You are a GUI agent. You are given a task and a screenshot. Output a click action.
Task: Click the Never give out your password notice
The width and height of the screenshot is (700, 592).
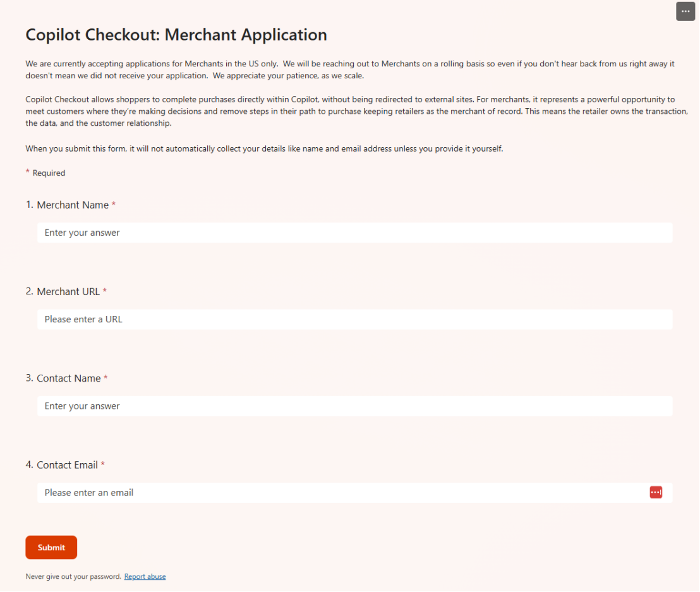[x=73, y=576]
